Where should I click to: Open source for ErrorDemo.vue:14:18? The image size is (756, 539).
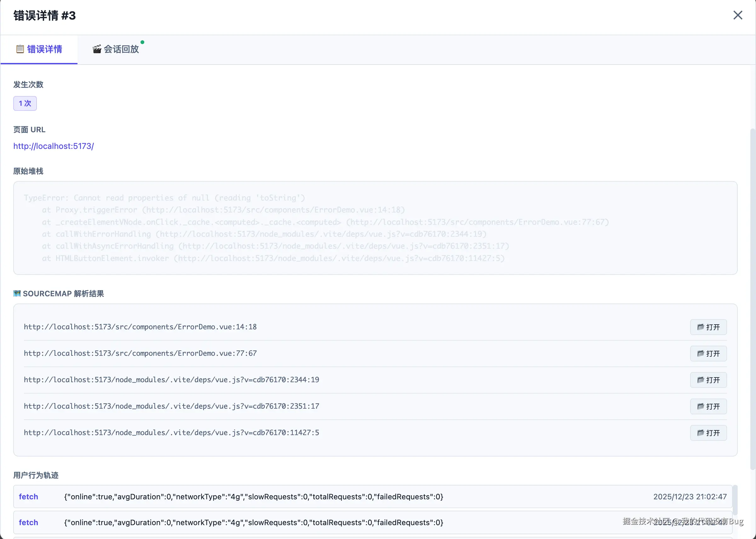tap(708, 327)
